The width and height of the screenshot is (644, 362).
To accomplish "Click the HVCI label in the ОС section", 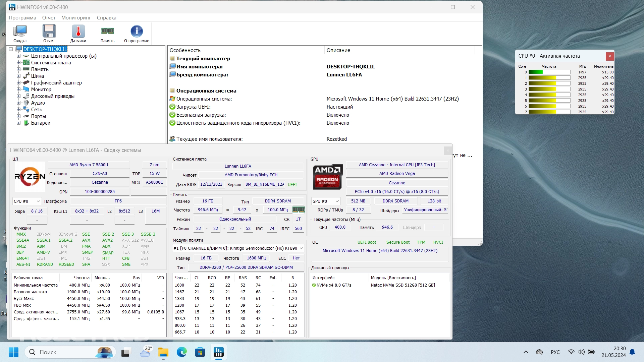I will click(438, 242).
